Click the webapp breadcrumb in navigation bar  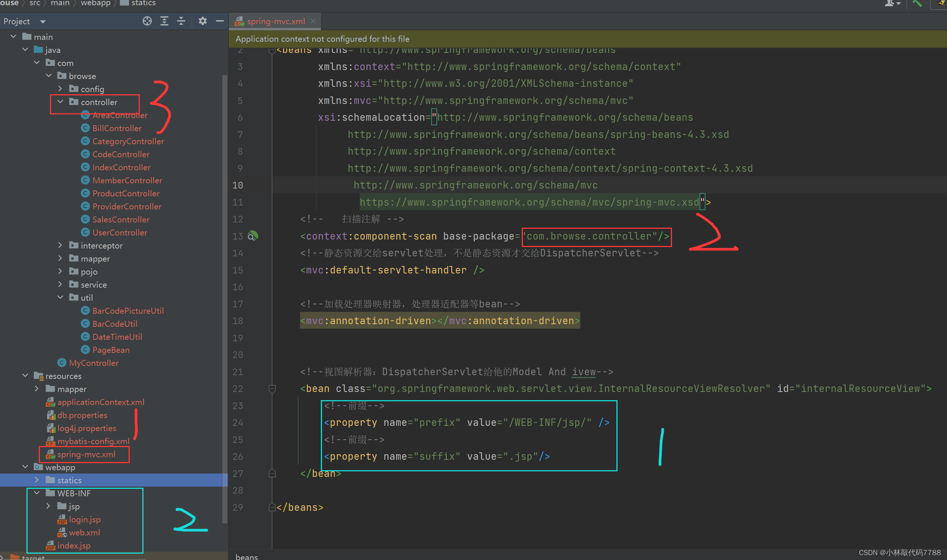(95, 3)
